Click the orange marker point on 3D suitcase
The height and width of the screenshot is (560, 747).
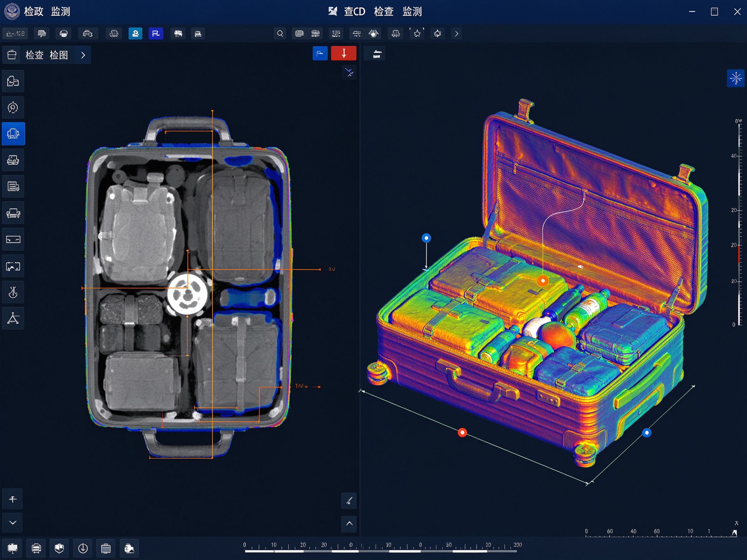click(543, 281)
